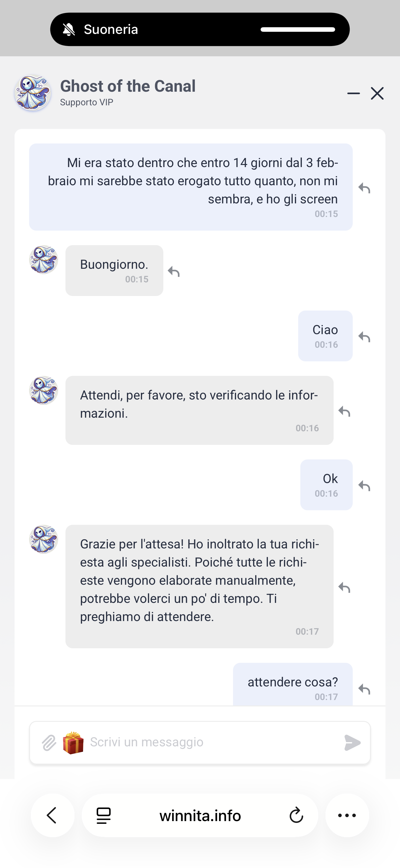Reply to the "Buongiorno." message
The image size is (400, 868).
point(174,271)
